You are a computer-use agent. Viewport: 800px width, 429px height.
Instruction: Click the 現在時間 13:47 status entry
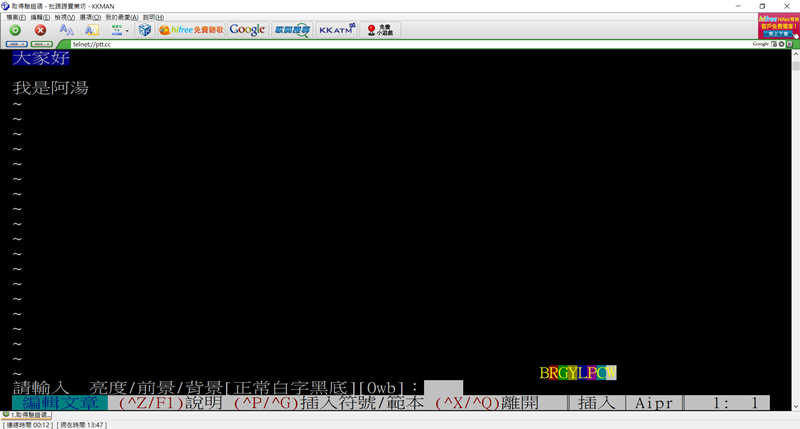coord(83,425)
